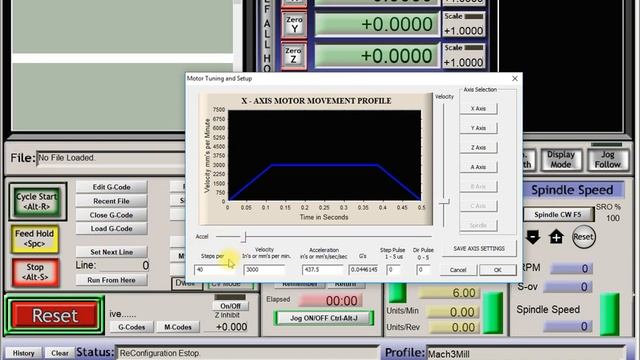The width and height of the screenshot is (640, 360).
Task: Click the Status message ReConfiguration Estop
Action: pyautogui.click(x=247, y=353)
